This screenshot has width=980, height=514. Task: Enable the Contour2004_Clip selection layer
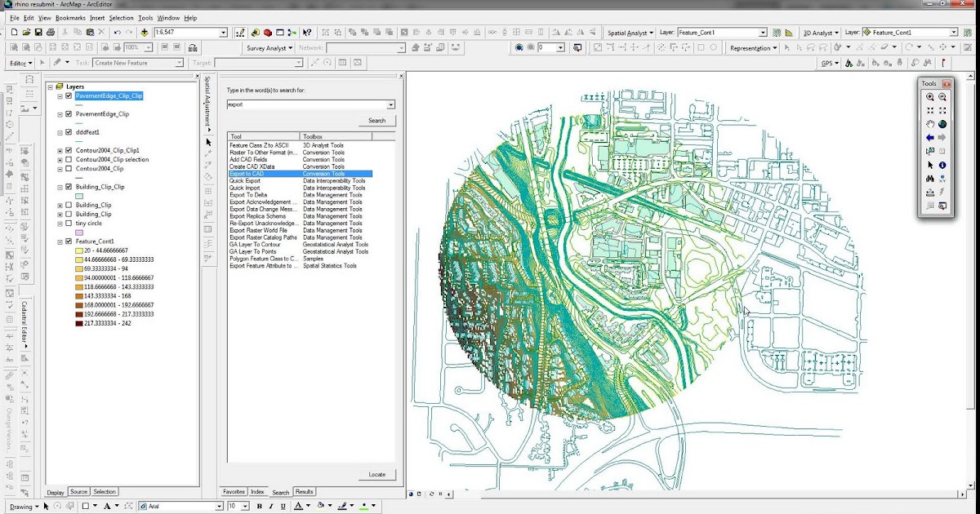point(69,159)
